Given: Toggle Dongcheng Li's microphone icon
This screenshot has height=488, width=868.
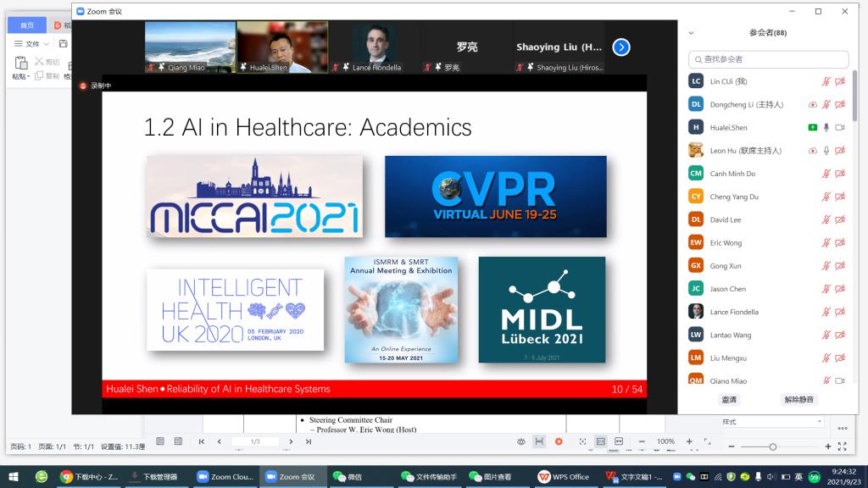Looking at the screenshot, I should 826,104.
